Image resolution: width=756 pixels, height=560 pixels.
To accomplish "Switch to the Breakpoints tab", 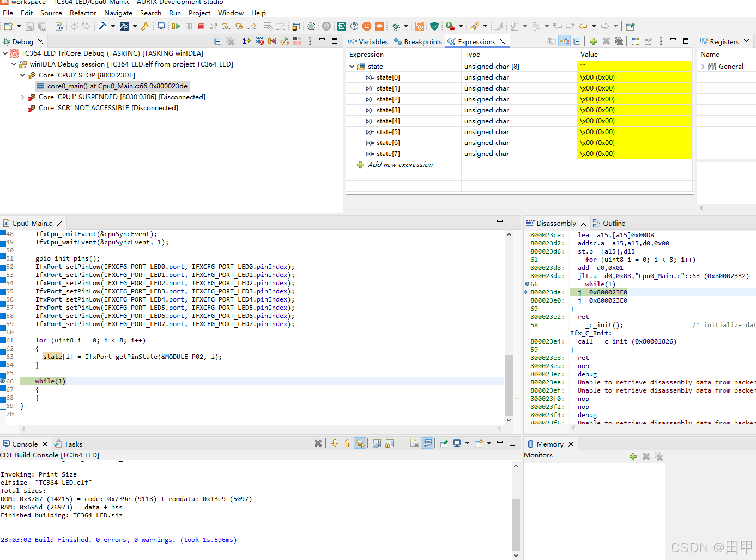I will click(418, 41).
